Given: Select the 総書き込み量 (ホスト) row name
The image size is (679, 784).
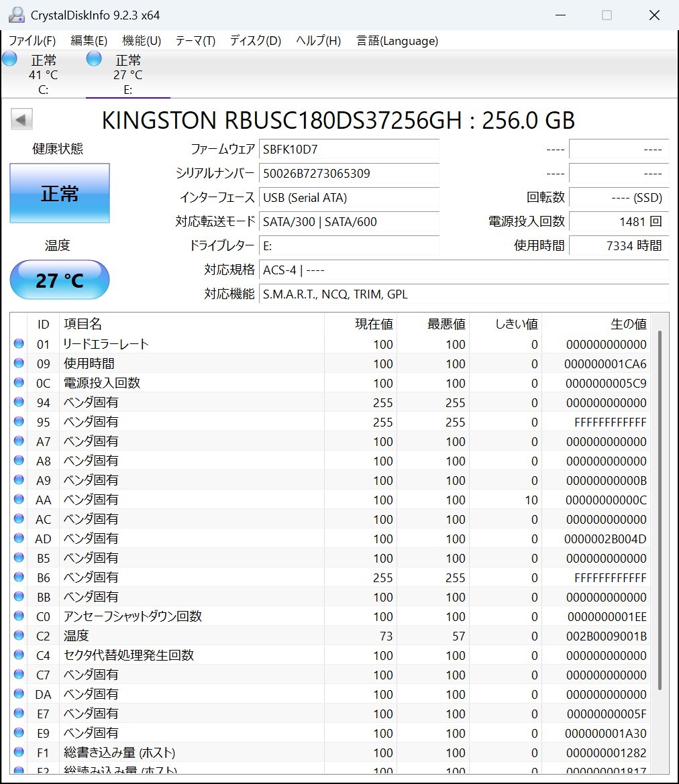Looking at the screenshot, I should (119, 752).
